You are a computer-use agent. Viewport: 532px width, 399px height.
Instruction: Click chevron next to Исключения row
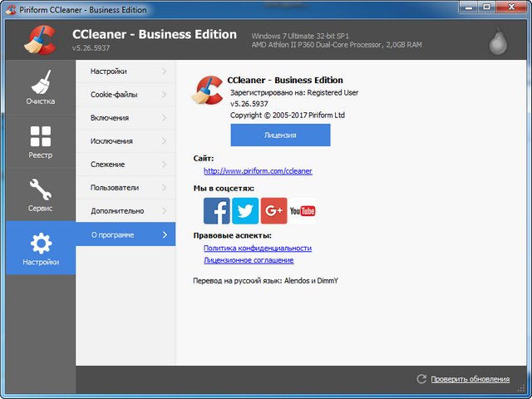pos(165,140)
